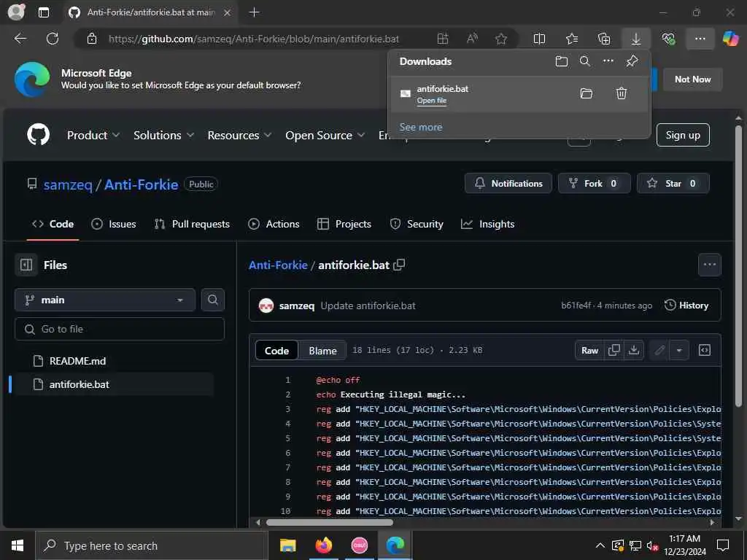The width and height of the screenshot is (747, 560).
Task: Expand the Solutions menu
Action: (x=163, y=135)
